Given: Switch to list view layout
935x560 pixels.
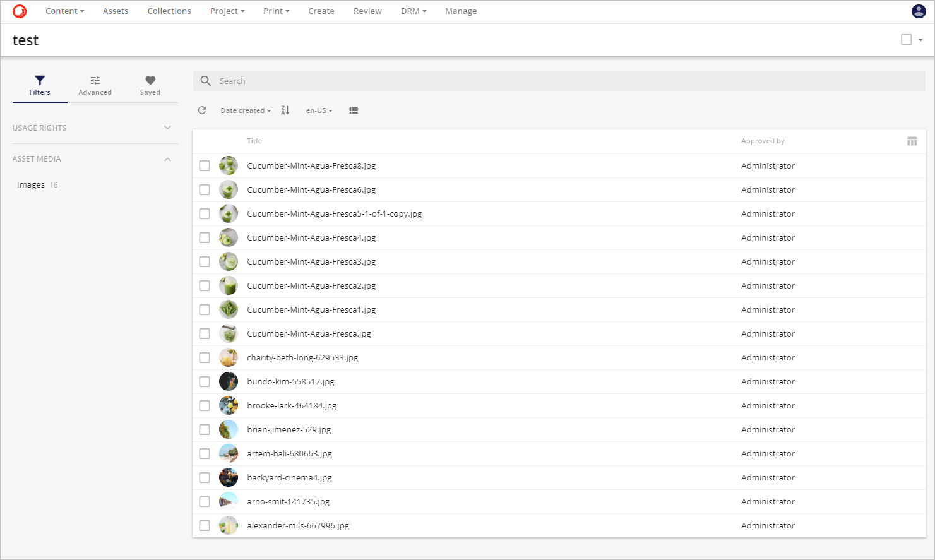Looking at the screenshot, I should tap(354, 110).
